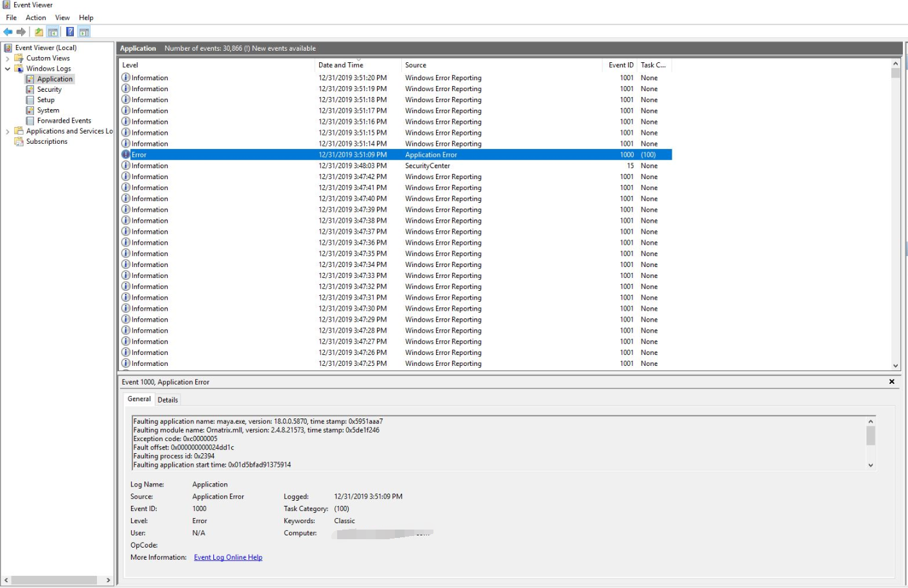Click the blue Back arrow in toolbar
Viewport: 908px width, 588px height.
click(8, 32)
